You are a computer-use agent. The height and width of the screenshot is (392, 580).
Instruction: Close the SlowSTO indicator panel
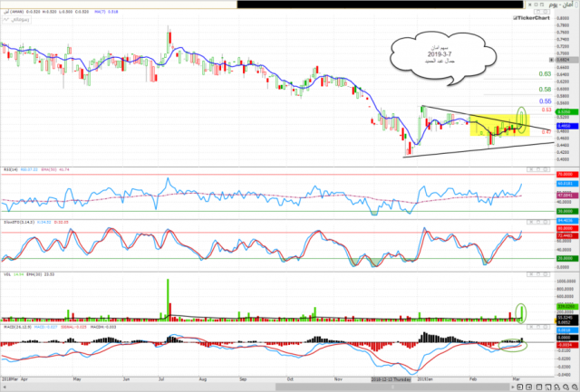531,222
